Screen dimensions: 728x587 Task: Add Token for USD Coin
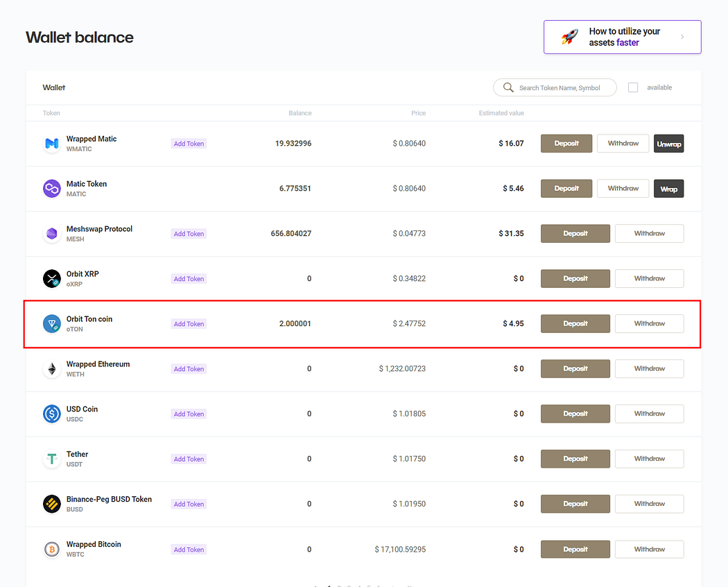pos(189,414)
